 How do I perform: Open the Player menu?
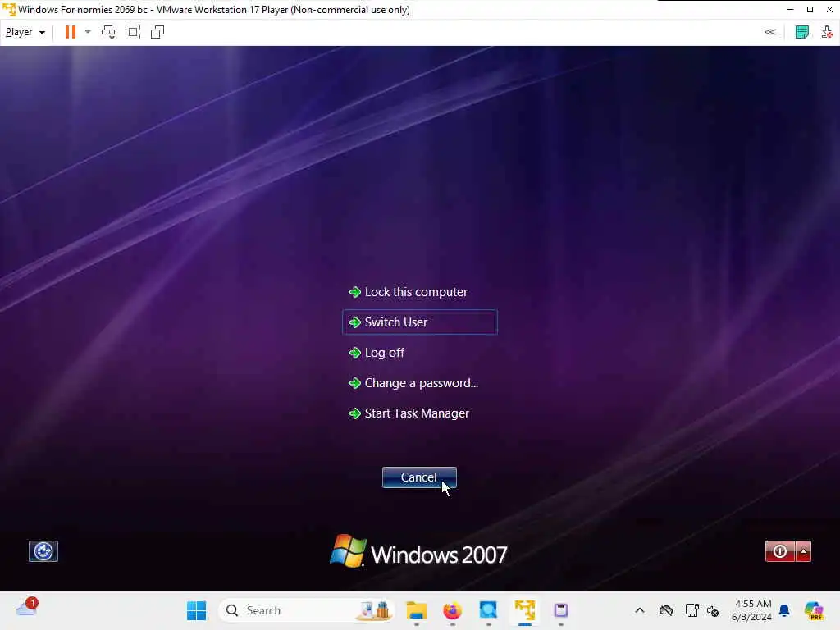click(25, 32)
